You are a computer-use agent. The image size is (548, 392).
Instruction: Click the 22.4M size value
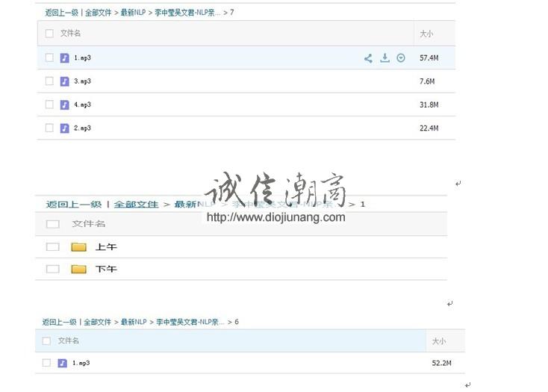click(x=429, y=128)
